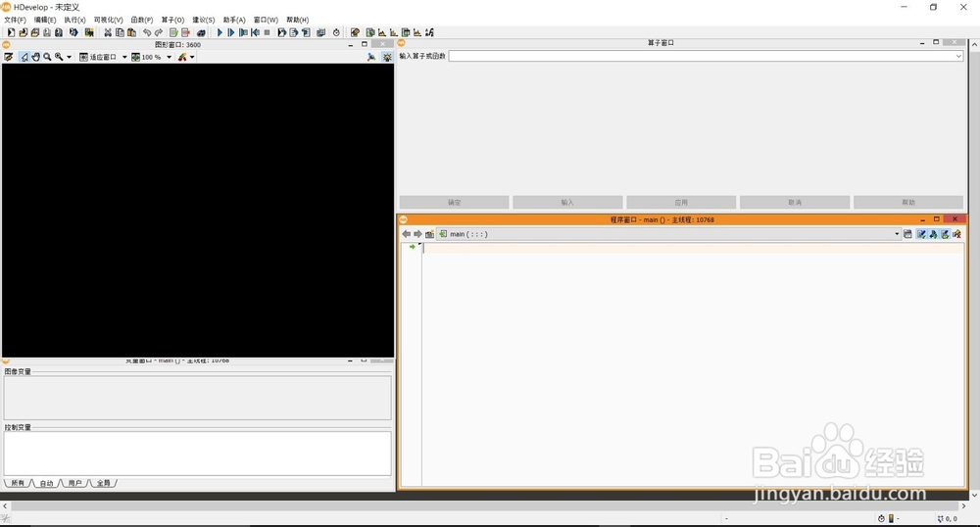This screenshot has width=980, height=527.
Task: Switch to the 自动 variable tab
Action: 46,483
